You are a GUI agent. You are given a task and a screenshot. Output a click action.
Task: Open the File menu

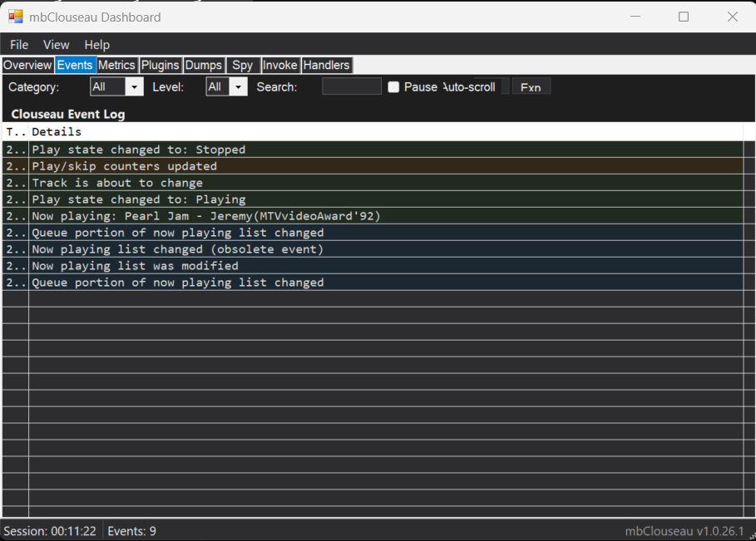tap(19, 45)
